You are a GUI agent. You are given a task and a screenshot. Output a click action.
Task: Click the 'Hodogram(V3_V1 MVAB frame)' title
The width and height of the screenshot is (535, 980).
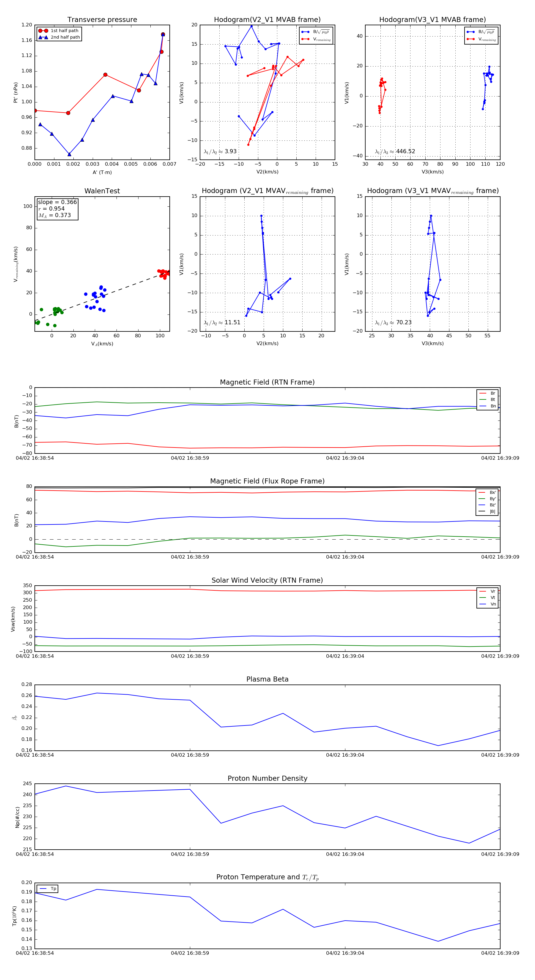pyautogui.click(x=432, y=20)
